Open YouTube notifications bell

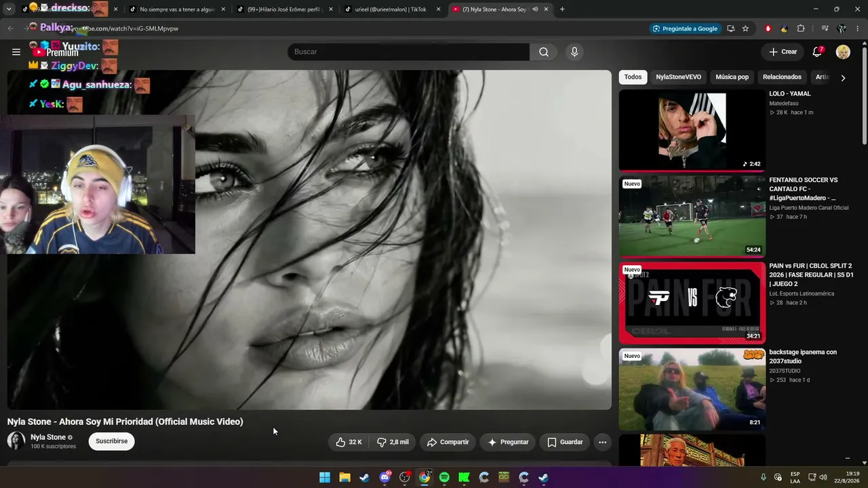click(818, 52)
